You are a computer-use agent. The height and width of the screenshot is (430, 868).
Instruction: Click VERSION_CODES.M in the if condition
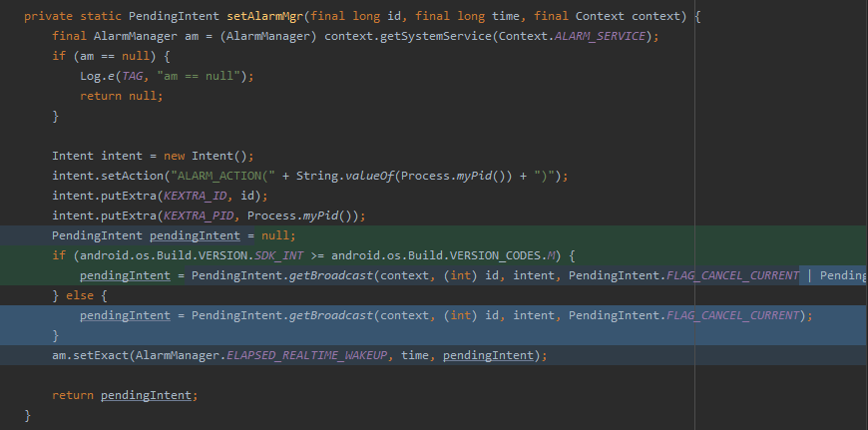(x=503, y=255)
